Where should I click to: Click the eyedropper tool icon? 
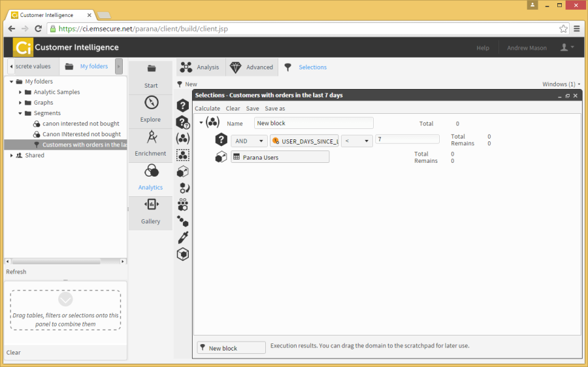tap(183, 237)
